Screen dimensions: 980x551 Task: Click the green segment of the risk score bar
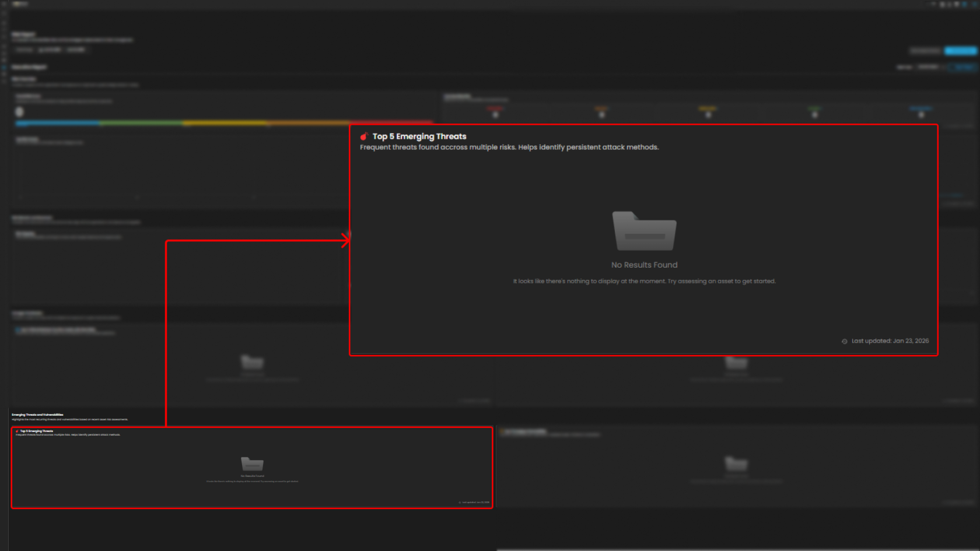[x=141, y=123]
